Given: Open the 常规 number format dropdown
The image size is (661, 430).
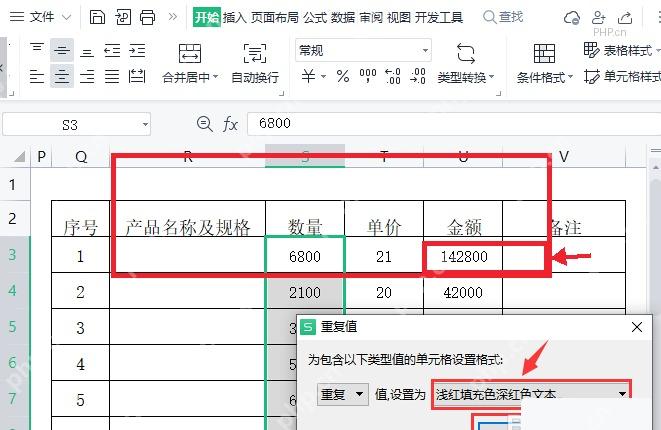Looking at the screenshot, I should [363, 51].
